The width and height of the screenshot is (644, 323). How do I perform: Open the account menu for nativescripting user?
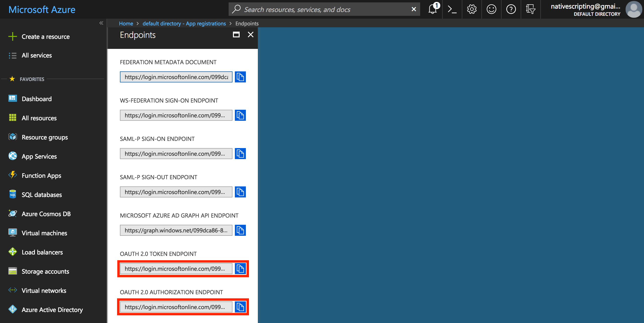[595, 10]
